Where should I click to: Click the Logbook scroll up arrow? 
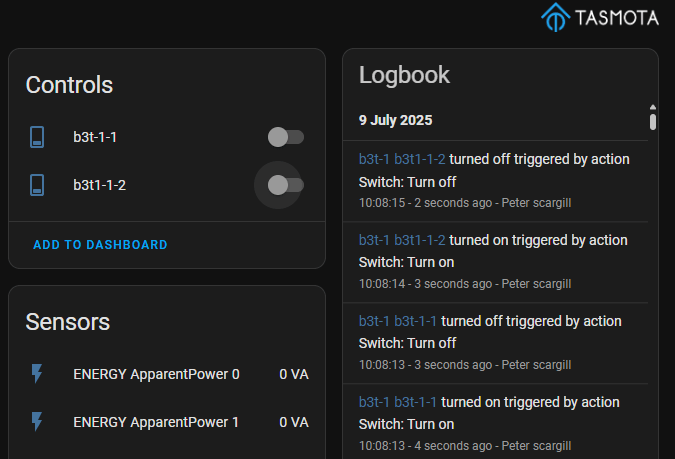(x=653, y=107)
